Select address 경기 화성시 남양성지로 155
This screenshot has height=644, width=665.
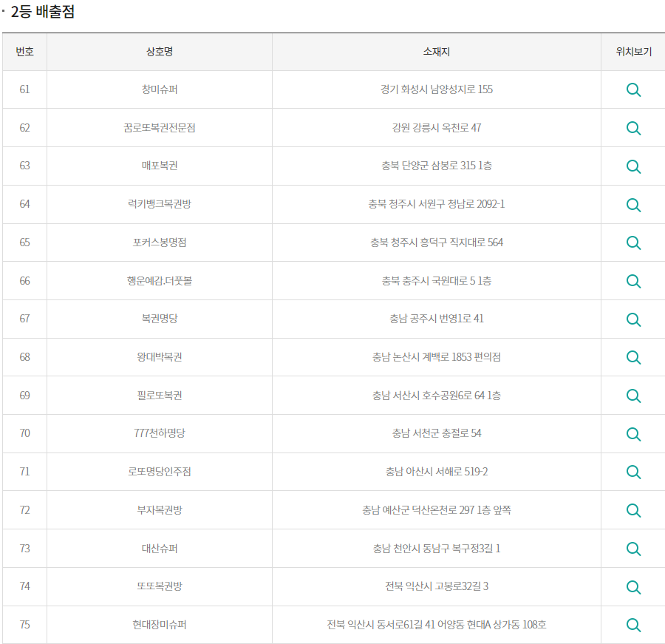[x=437, y=89]
